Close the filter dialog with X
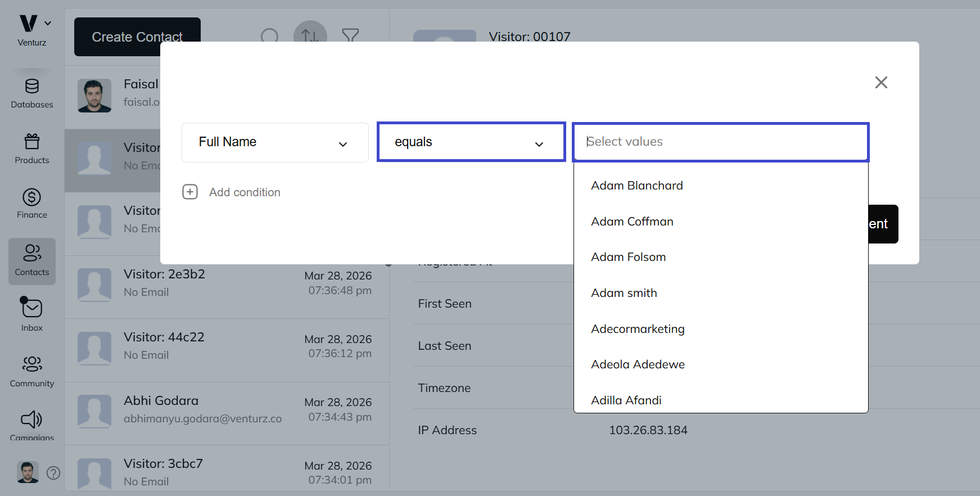This screenshot has height=496, width=980. tap(881, 83)
